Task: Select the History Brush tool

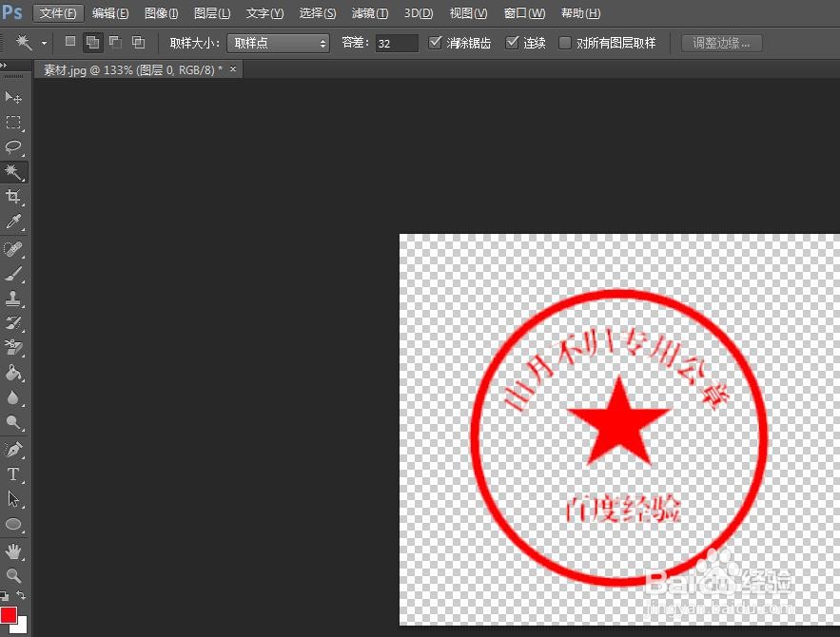Action: tap(13, 323)
